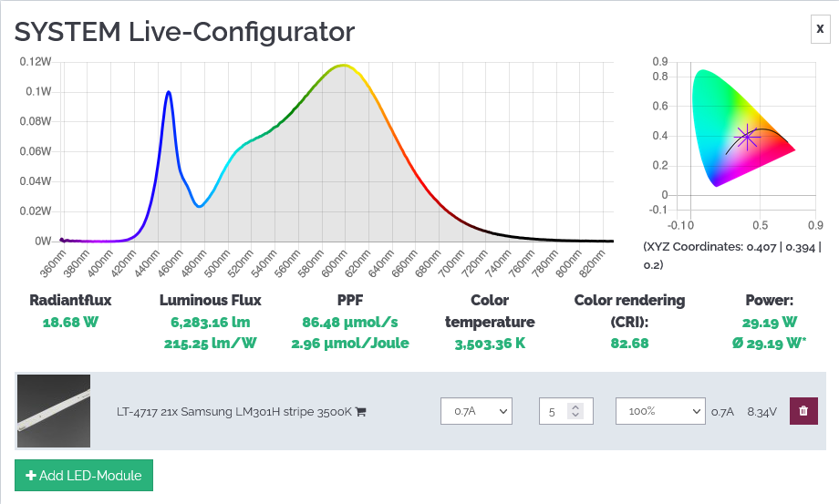The height and width of the screenshot is (504, 839).
Task: Click the CIE color gamut diagram
Action: [743, 129]
